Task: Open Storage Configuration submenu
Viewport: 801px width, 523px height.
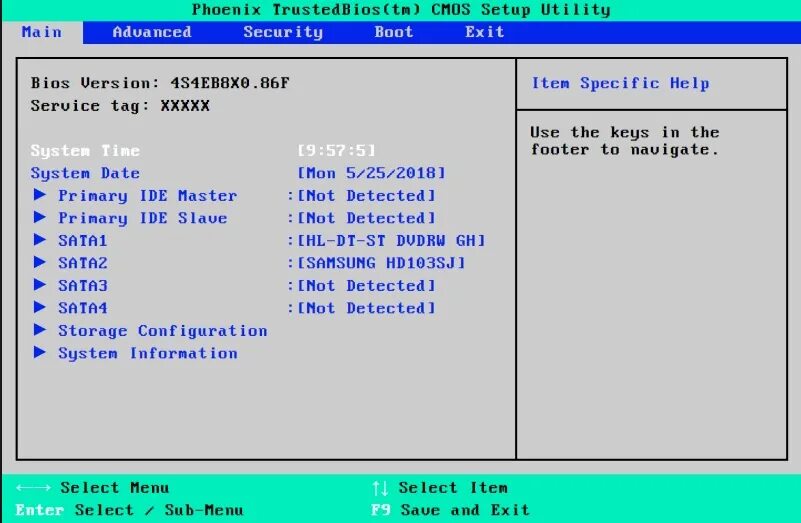Action: 162,331
